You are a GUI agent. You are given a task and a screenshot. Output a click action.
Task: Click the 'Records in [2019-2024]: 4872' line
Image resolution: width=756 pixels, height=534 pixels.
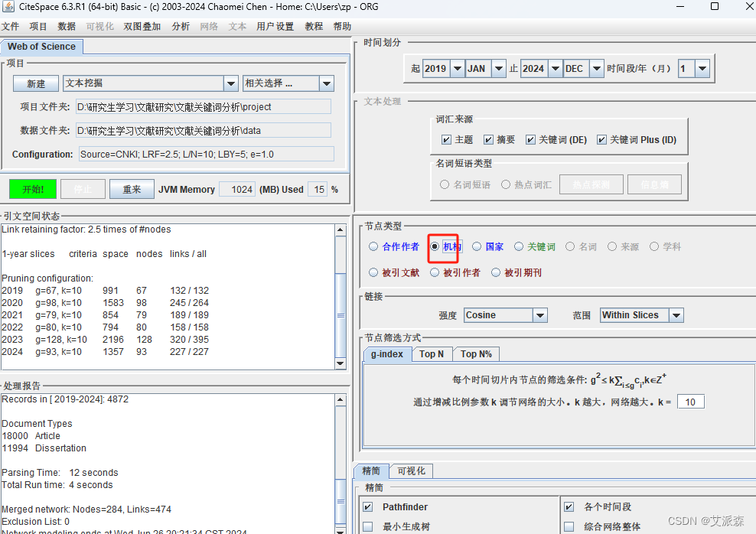[65, 399]
